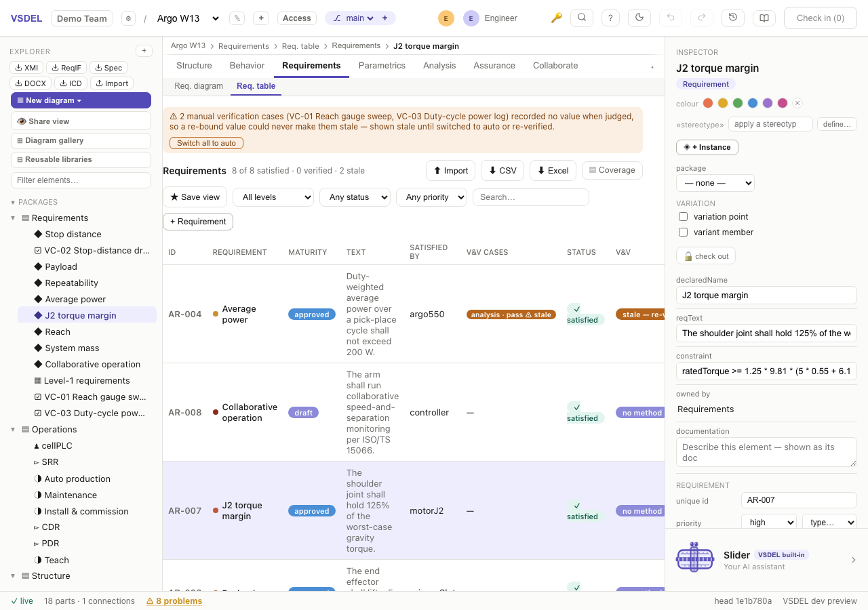Open the package none dropdown

715,183
